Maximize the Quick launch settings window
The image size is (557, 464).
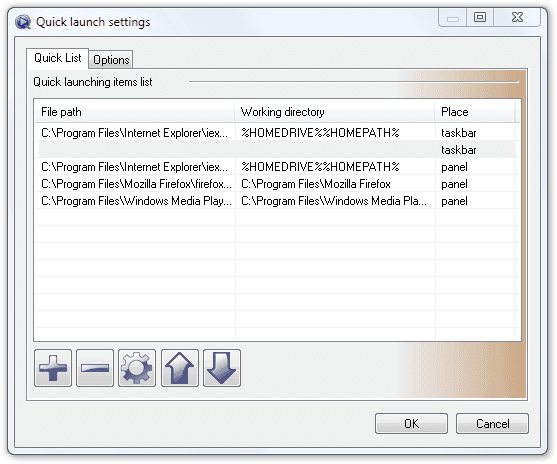(x=480, y=18)
